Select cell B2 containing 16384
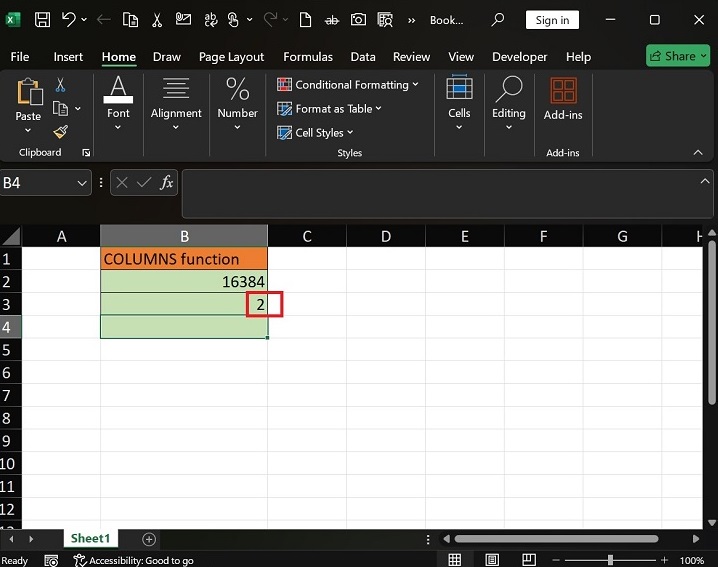 pyautogui.click(x=184, y=282)
